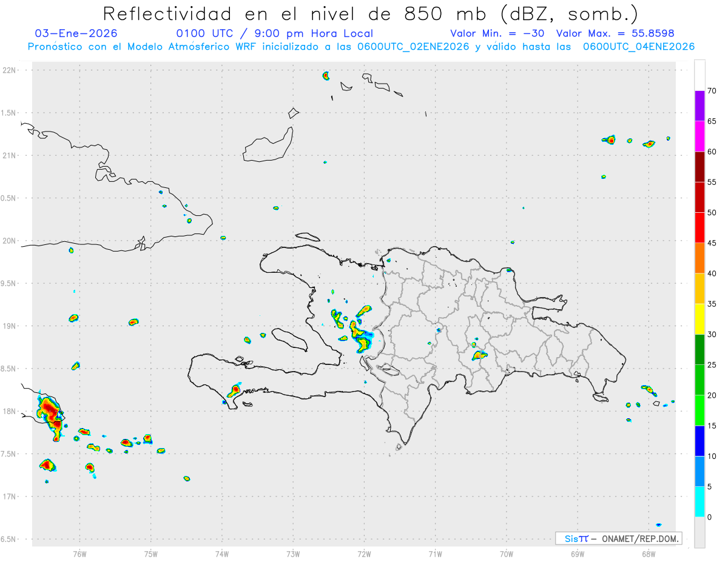Screen dimensions: 728x562
Task: Click the '25' value on the color bar
Action: click(712, 365)
